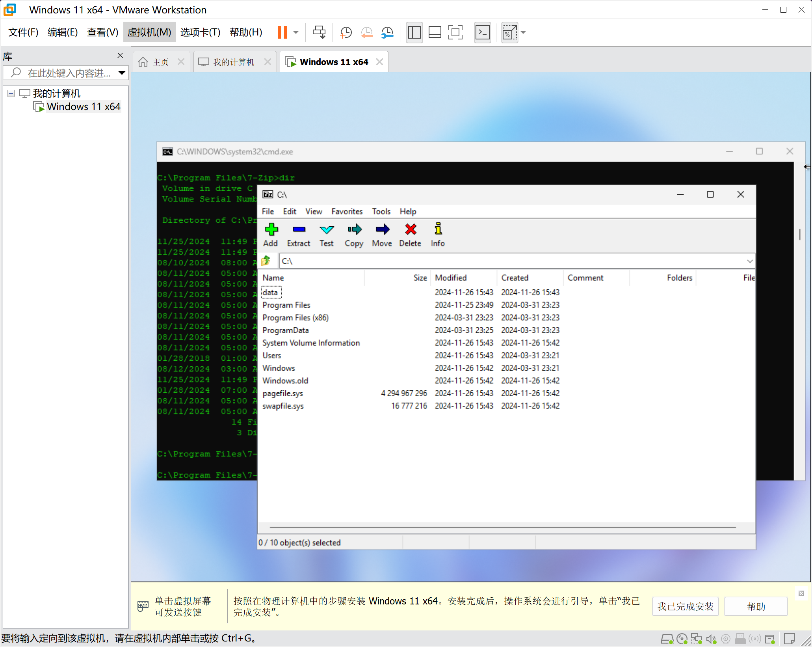Open the library search dropdown arrow
The width and height of the screenshot is (812, 647).
[122, 73]
